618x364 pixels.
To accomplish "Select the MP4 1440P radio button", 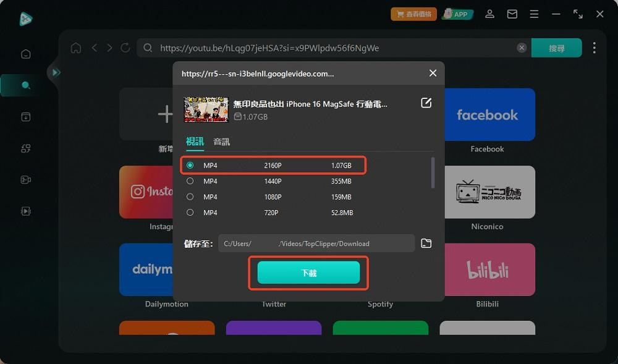I will pos(190,181).
